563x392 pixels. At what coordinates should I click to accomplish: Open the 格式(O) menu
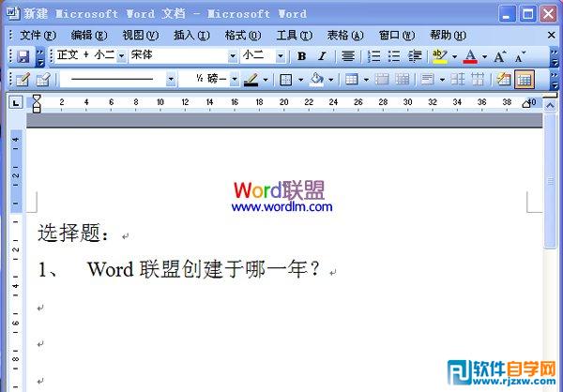pyautogui.click(x=243, y=36)
